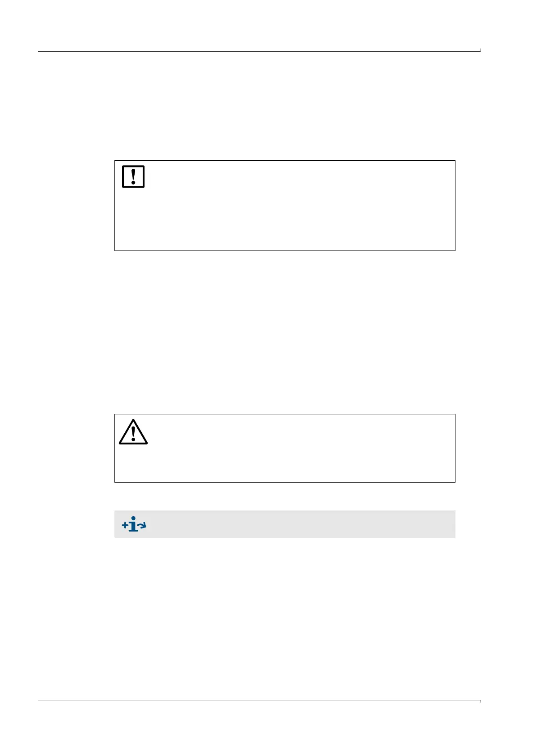Click the triangular warning caution icon
This screenshot has height=756, width=534.
(x=133, y=432)
